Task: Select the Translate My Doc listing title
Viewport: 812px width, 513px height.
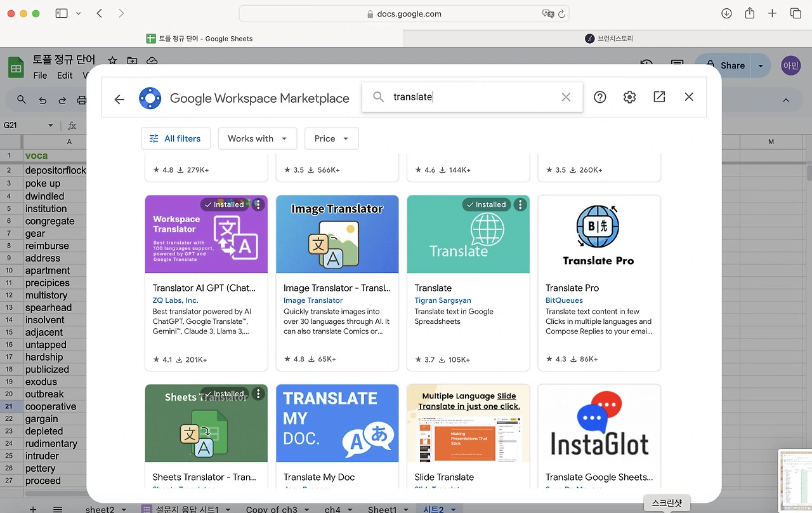Action: [x=319, y=477]
